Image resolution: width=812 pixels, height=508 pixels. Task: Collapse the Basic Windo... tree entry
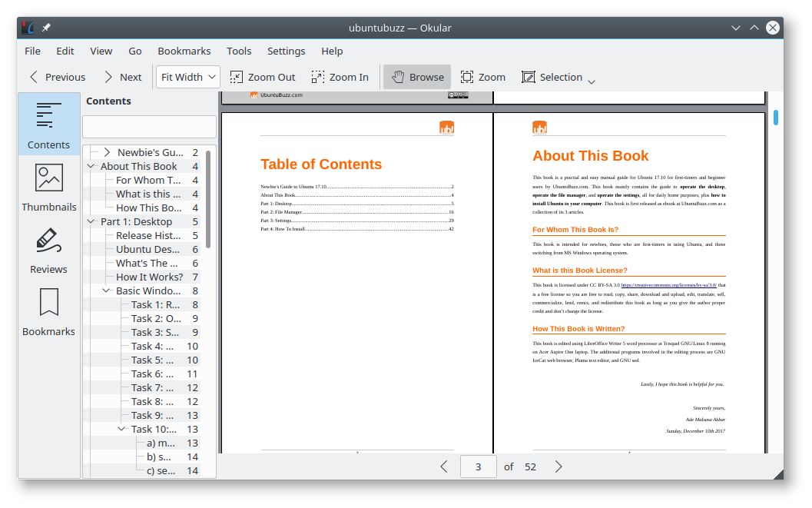pos(106,291)
